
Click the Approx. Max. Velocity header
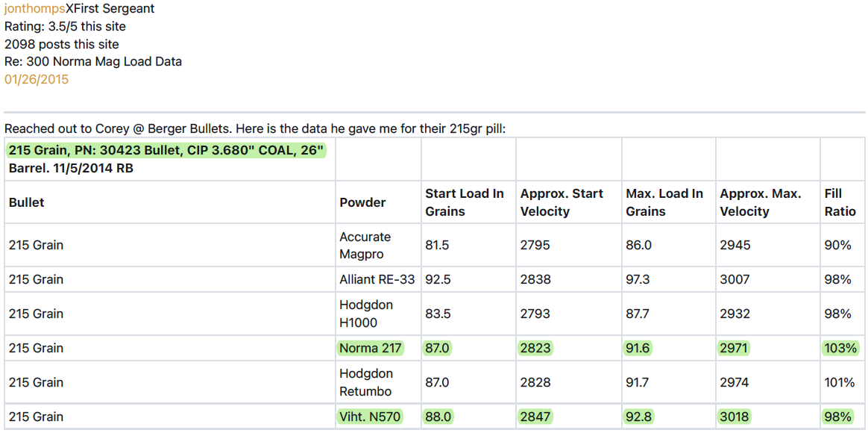[760, 202]
